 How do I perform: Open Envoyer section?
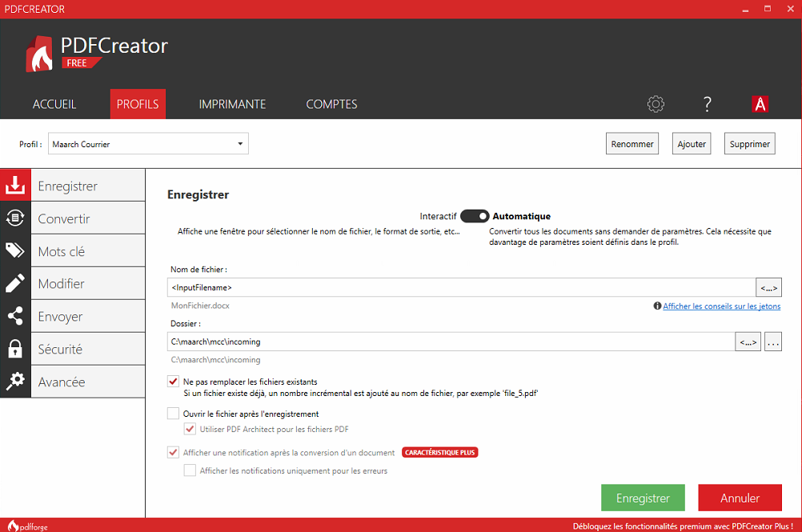[88, 316]
